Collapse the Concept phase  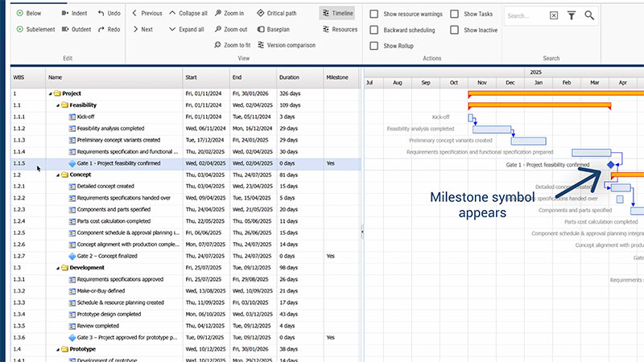57,175
